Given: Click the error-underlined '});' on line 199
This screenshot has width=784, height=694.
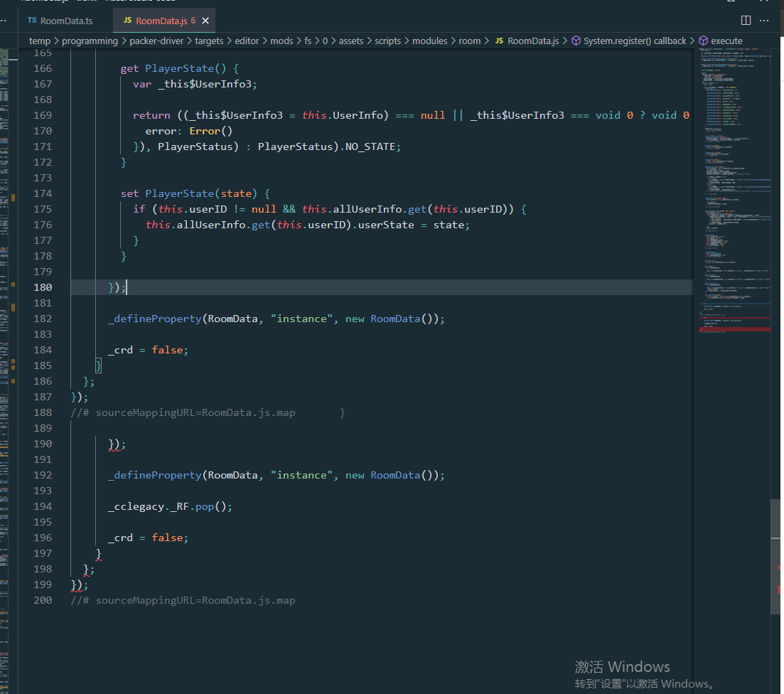Looking at the screenshot, I should 80,584.
